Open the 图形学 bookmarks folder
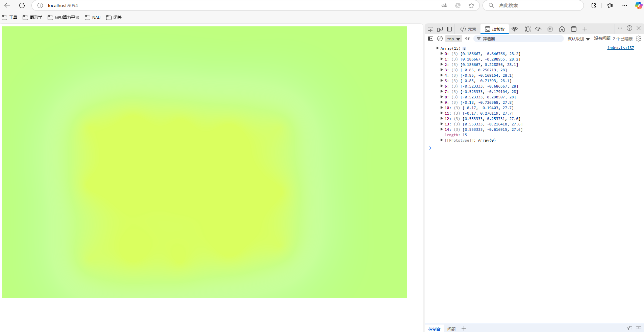Screen dimensions: 644x332 [x=32, y=18]
